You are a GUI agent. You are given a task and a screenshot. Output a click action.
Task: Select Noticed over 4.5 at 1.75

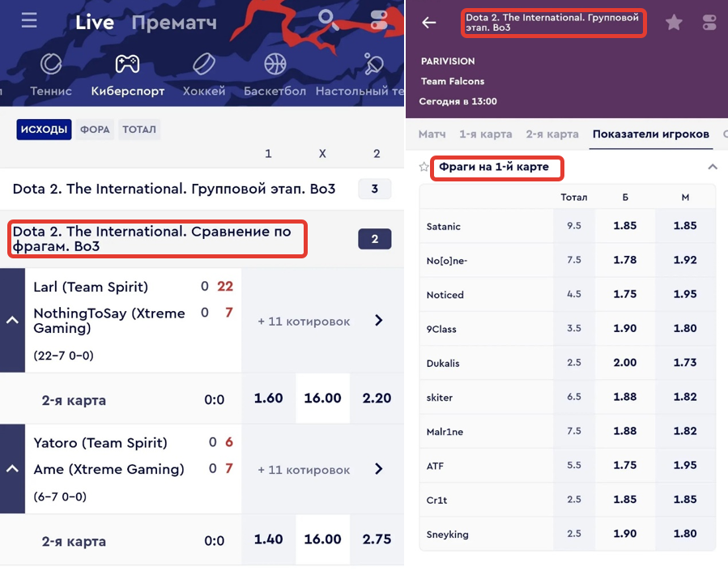(x=625, y=294)
